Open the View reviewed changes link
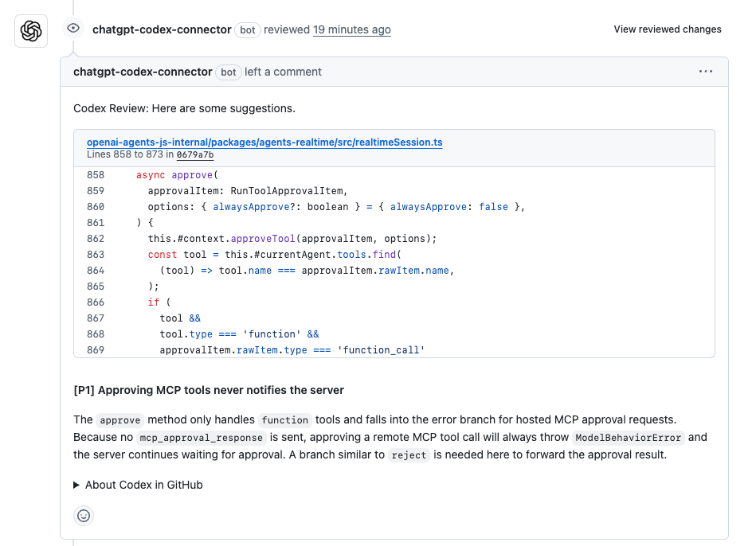 [668, 29]
